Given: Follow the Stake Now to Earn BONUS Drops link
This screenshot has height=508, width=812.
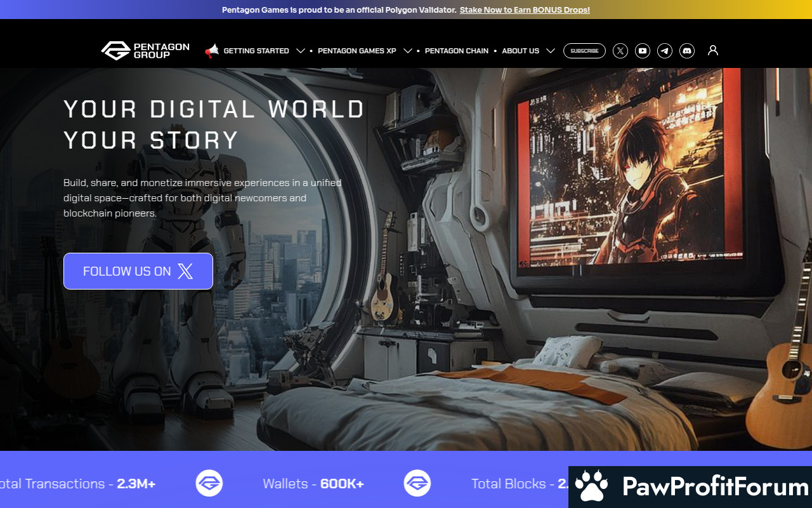Looking at the screenshot, I should coord(525,10).
